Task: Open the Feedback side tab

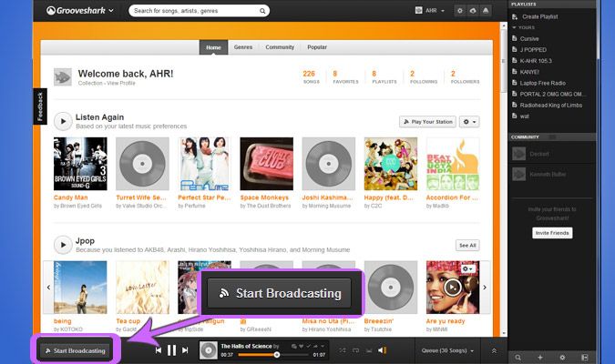Action: 39,106
